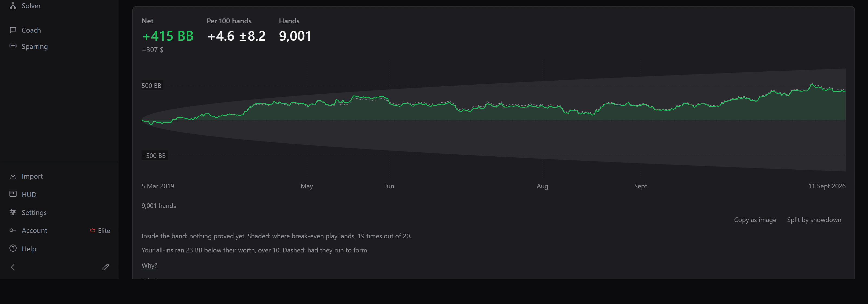The width and height of the screenshot is (868, 304).
Task: Click the Why? link
Action: tap(149, 265)
